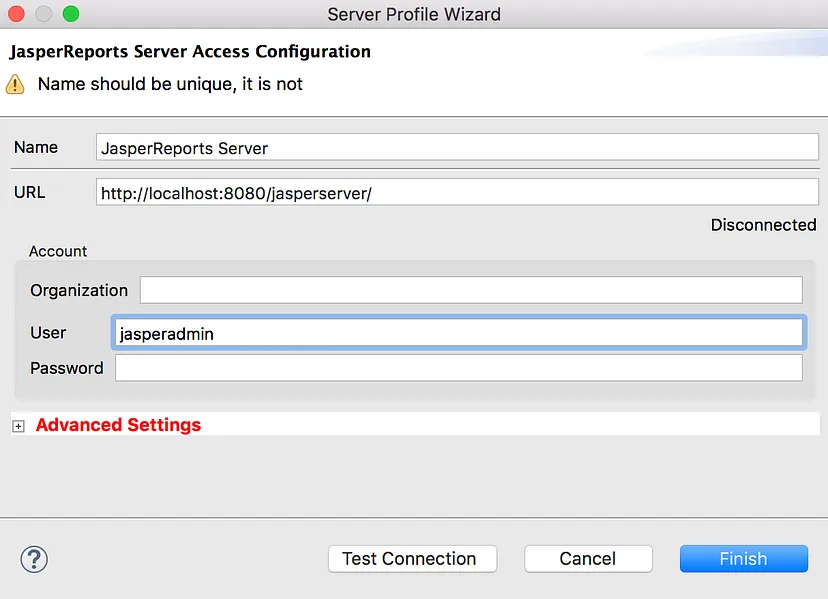This screenshot has width=828, height=599.
Task: Expand Advanced Settings plus icon
Action: (18, 426)
